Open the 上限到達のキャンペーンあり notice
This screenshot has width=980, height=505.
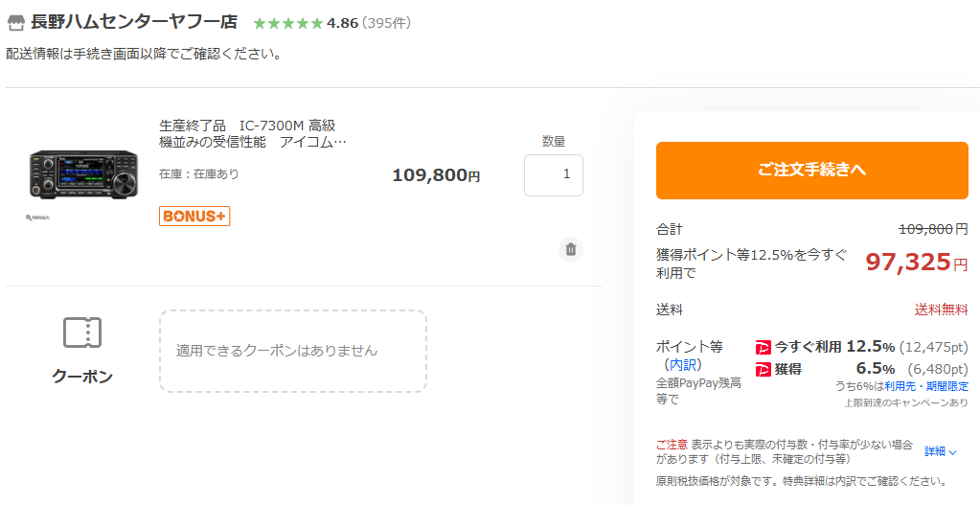click(905, 402)
